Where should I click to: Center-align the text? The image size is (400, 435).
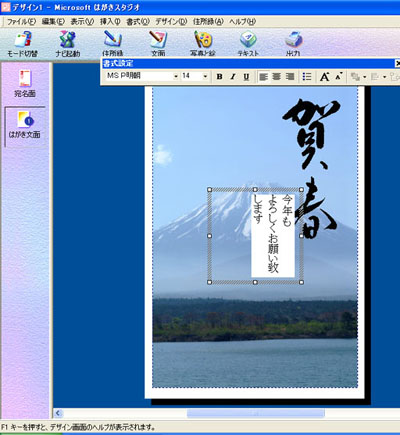pos(277,77)
